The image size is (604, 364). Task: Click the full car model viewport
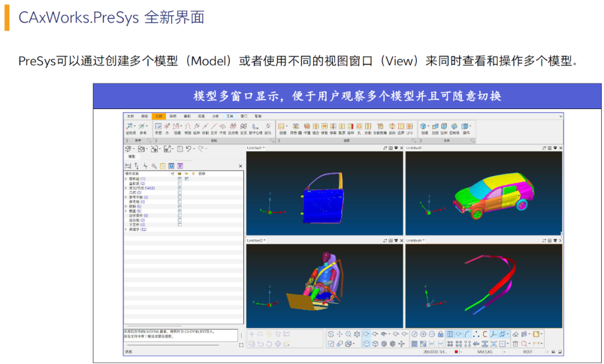484,193
